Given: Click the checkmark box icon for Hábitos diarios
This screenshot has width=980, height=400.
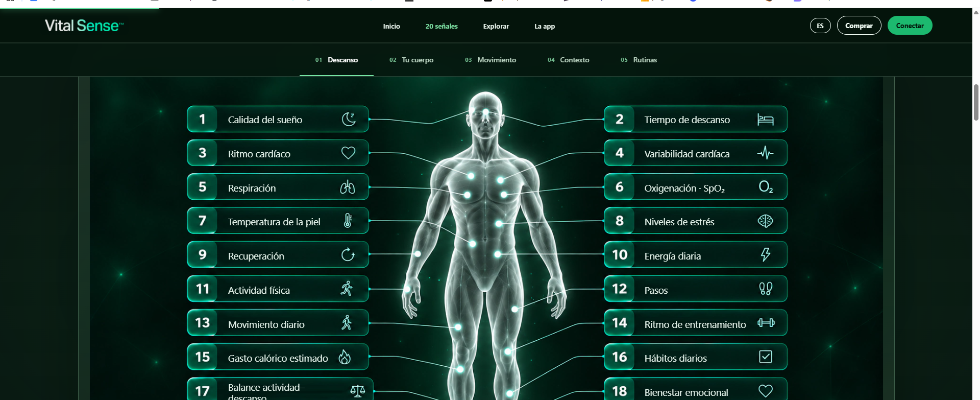Looking at the screenshot, I should click(766, 357).
